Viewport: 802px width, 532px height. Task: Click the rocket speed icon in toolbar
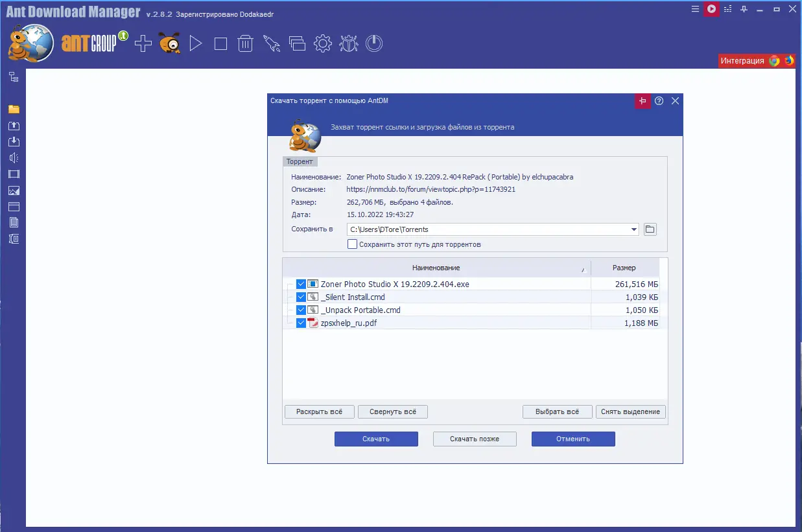click(271, 43)
